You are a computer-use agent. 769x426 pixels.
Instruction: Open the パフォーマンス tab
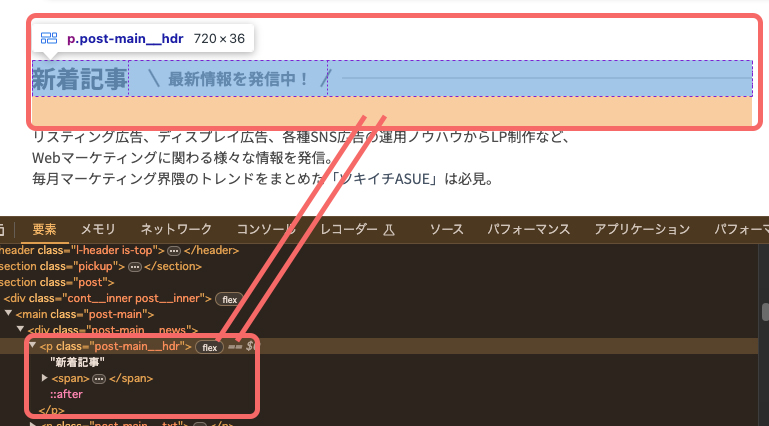click(x=529, y=229)
